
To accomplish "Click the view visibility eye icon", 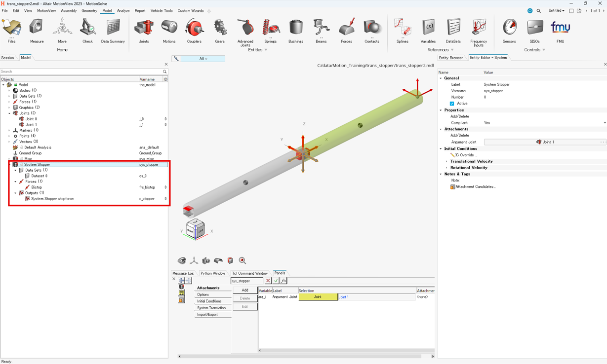I will pyautogui.click(x=182, y=260).
